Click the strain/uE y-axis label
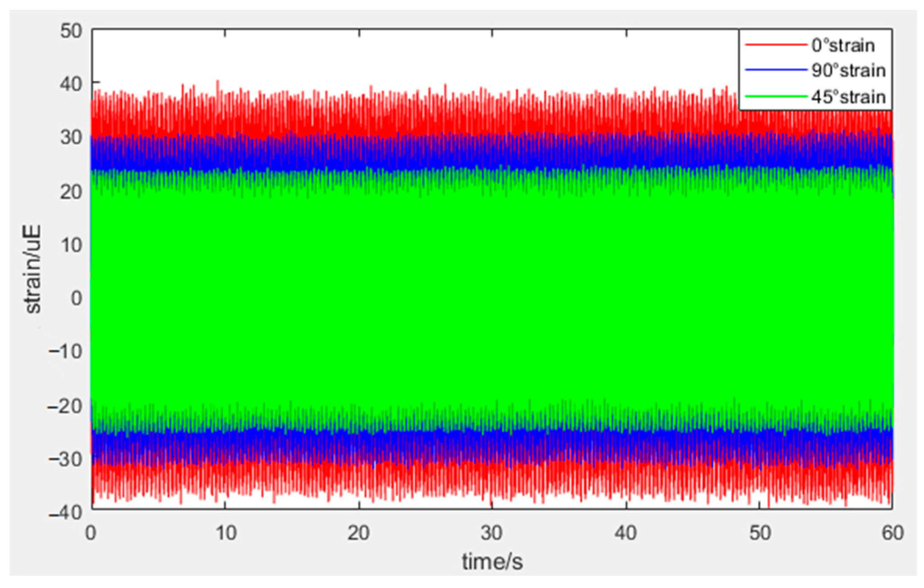Viewport: 924px width, 588px height. pyautogui.click(x=32, y=269)
